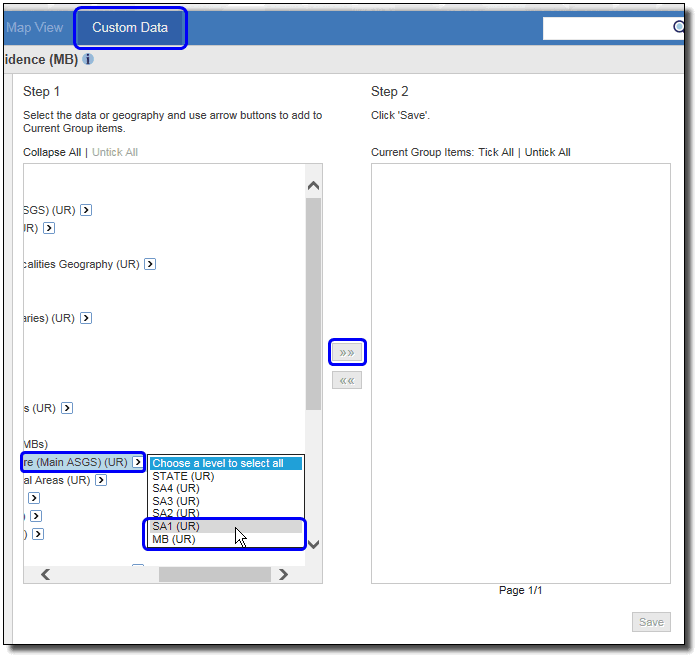The image size is (695, 655).
Task: Open the Map View tab
Action: (x=34, y=28)
